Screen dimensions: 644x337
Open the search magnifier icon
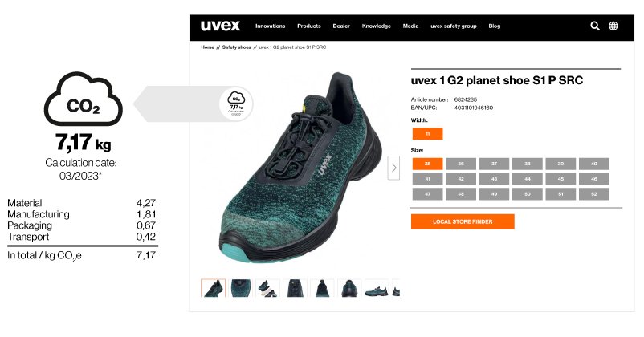(595, 26)
